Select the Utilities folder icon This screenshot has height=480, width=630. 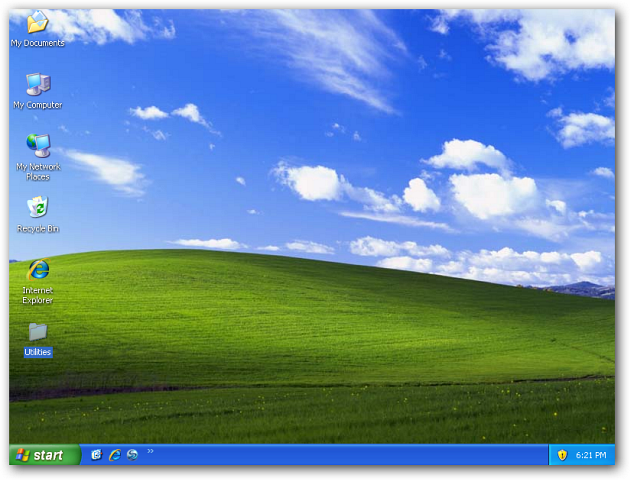[38, 332]
